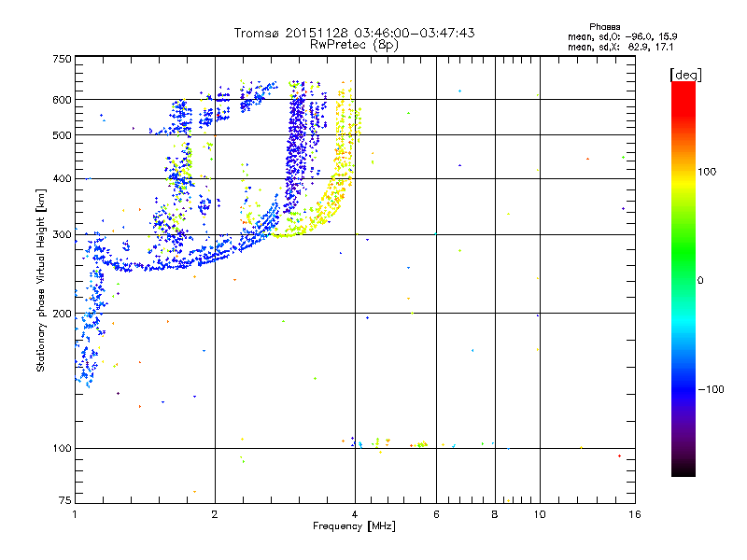The height and width of the screenshot is (560, 747).
Task: Click the '[deg]' unit label above the color bar
Action: click(685, 75)
